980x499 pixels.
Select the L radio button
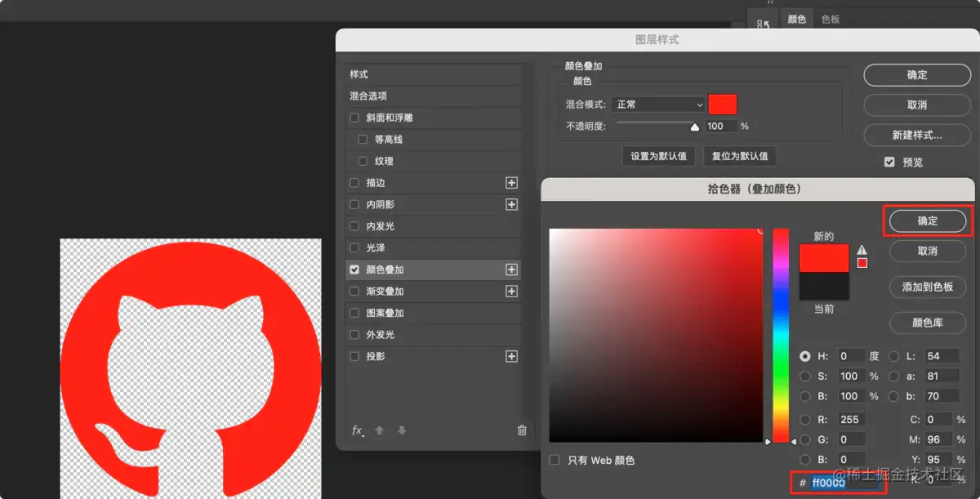(x=894, y=356)
